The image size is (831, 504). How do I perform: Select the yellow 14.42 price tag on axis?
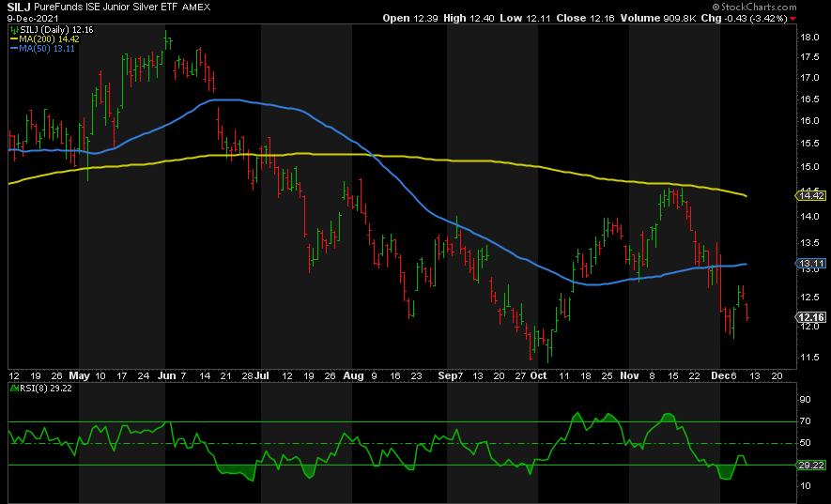(x=810, y=196)
